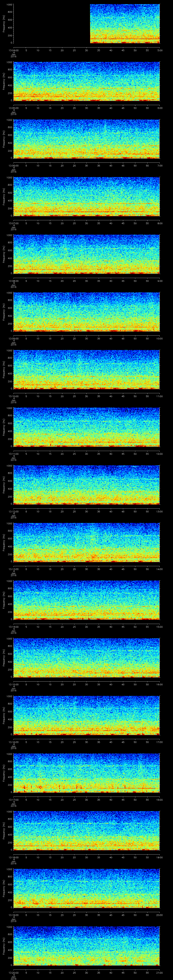173x980 pixels.
Task: Click the 16:00 end time label
Action: (160, 684)
